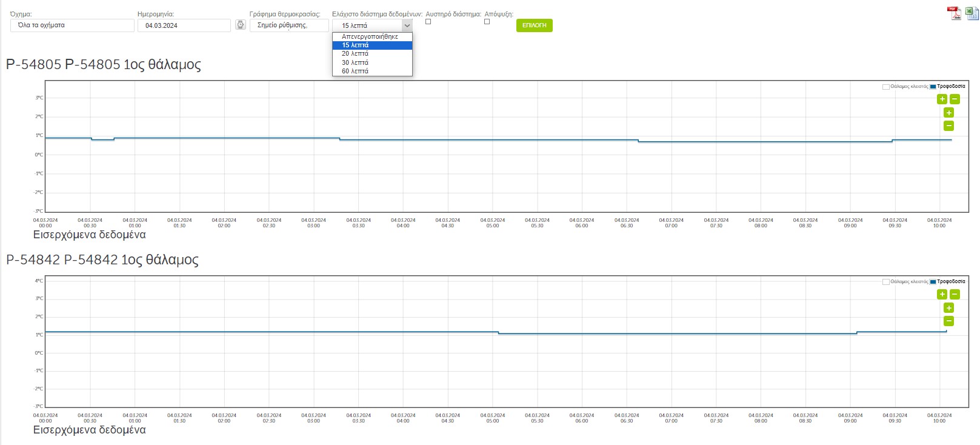Toggle Τροφοδοσία legend in P-54842 chart

[948, 282]
